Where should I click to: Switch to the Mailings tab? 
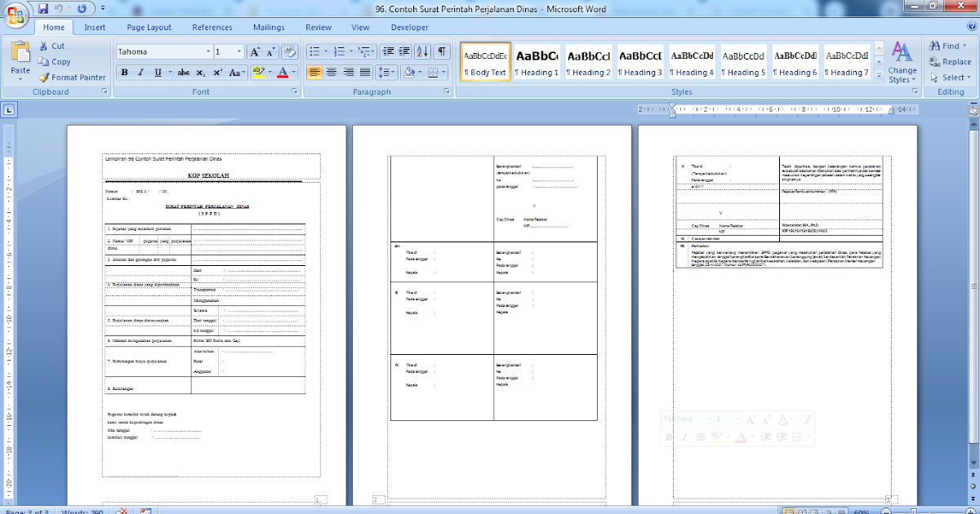(269, 27)
